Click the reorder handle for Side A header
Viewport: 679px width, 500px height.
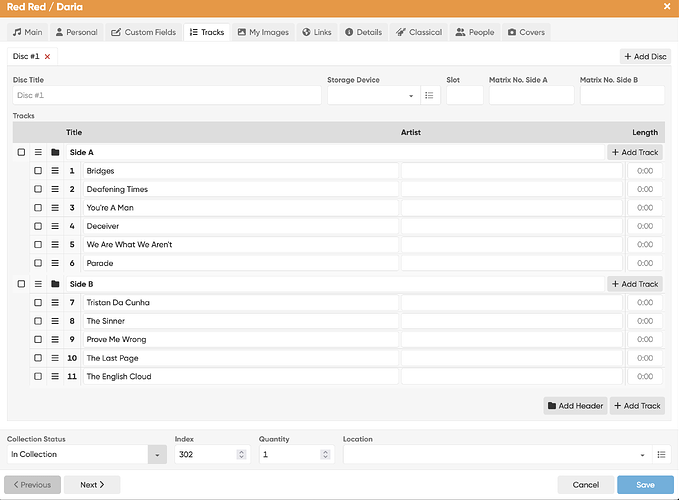pyautogui.click(x=38, y=152)
